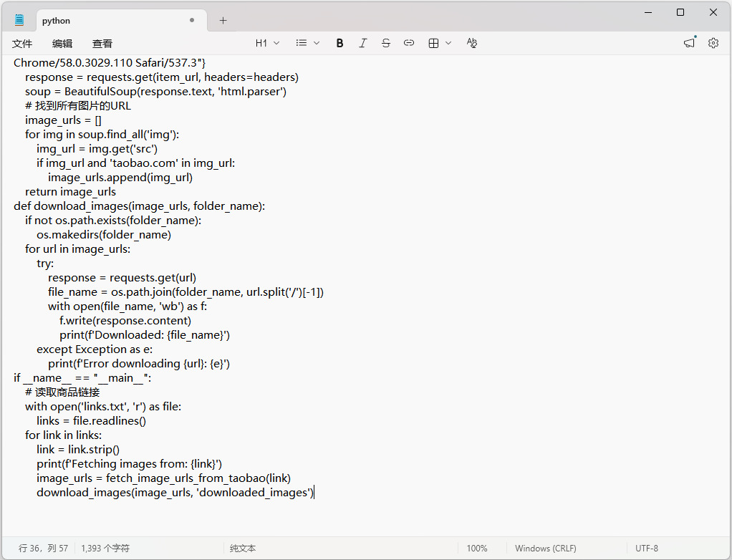Add a new tab with plus button
The height and width of the screenshot is (560, 732).
[223, 21]
